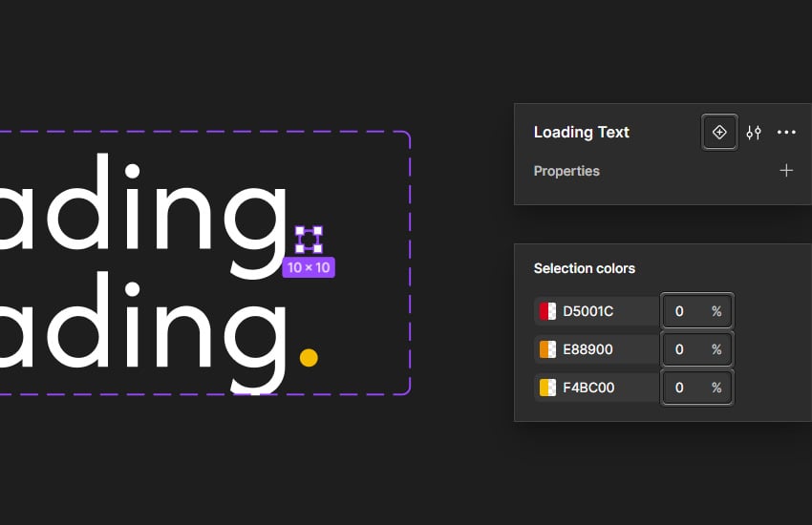812x525 pixels.
Task: Click the lower white loading text
Action: click(142, 331)
